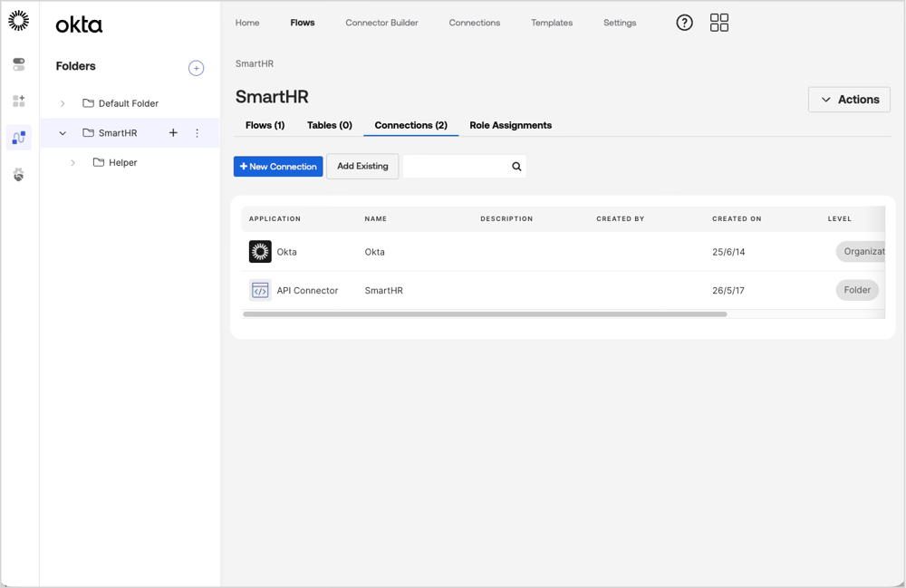Click the okta wordmark logo
The image size is (906, 588).
pos(79,24)
